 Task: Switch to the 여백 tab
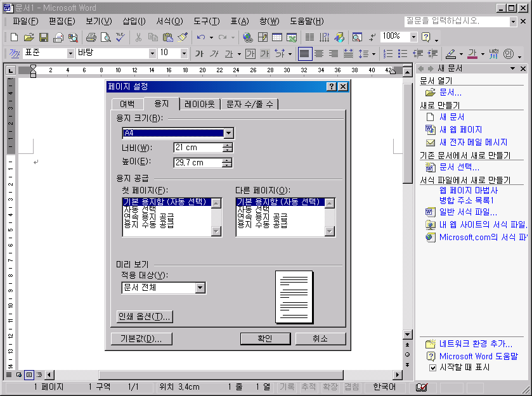click(x=127, y=105)
